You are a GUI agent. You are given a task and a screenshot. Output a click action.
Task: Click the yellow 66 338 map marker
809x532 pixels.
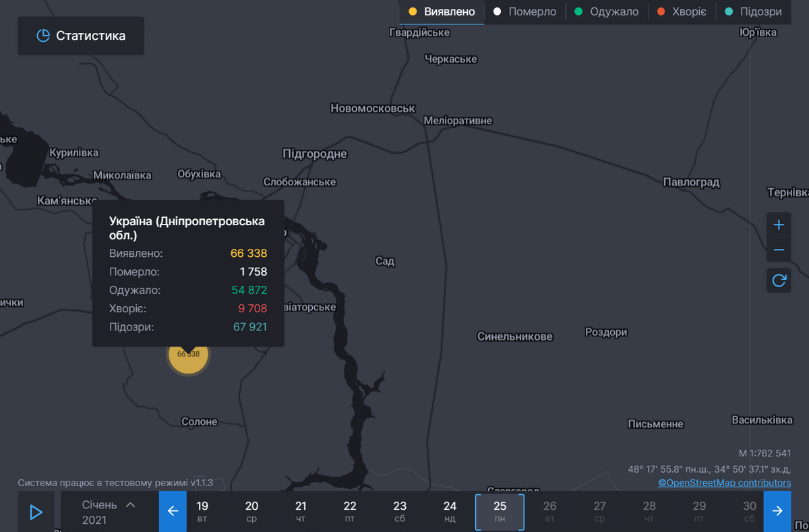[x=188, y=356]
